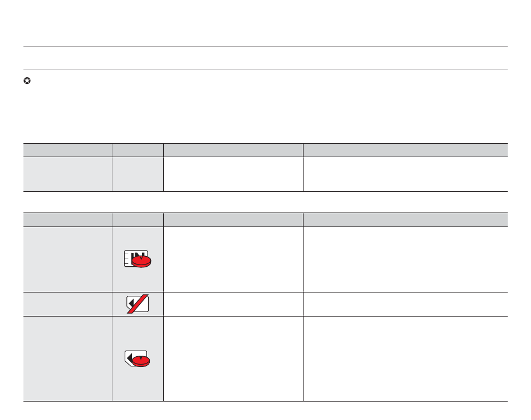
Task: Select first header cell of the upper table
Action: click(x=68, y=150)
